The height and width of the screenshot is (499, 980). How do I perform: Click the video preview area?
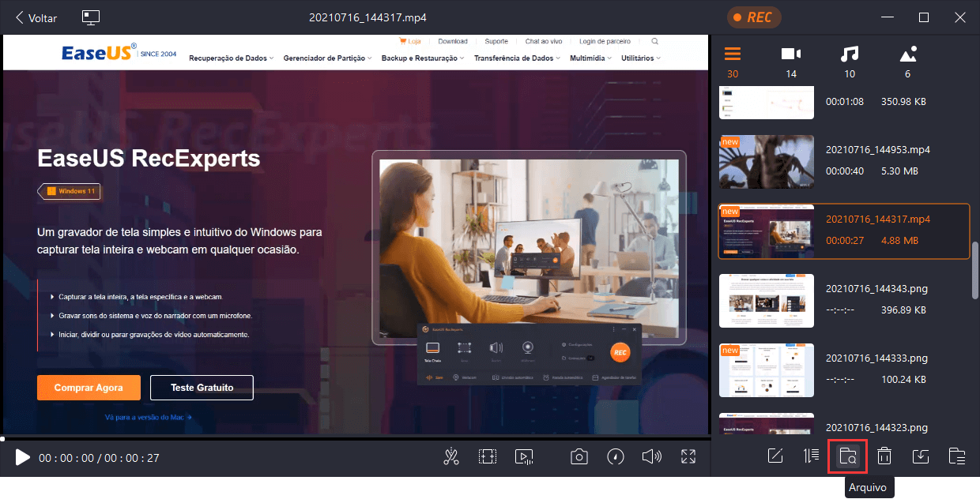point(355,235)
